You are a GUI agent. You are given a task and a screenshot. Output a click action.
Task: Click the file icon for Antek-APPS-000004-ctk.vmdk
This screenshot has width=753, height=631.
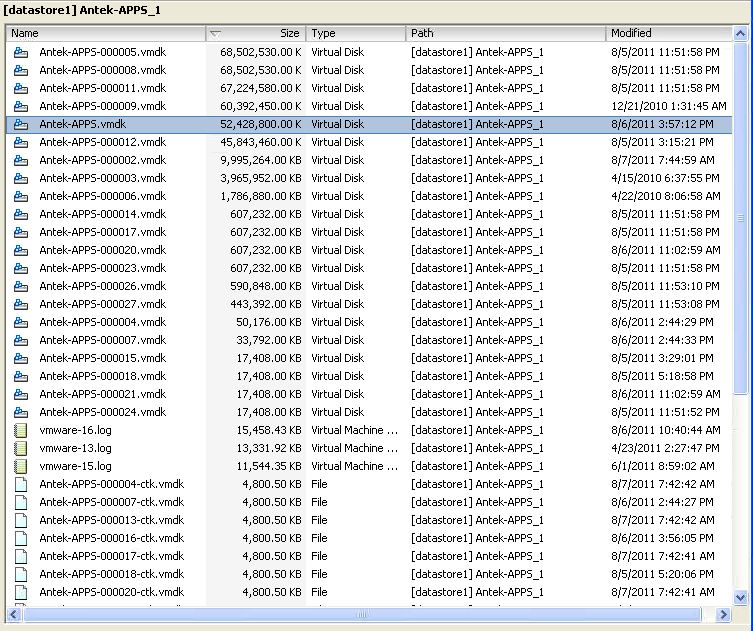coord(21,485)
